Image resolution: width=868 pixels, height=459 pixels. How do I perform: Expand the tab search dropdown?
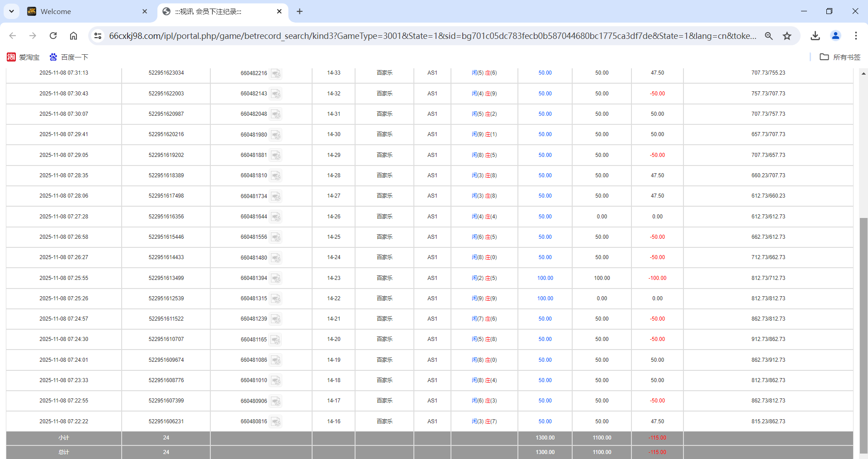pyautogui.click(x=11, y=11)
